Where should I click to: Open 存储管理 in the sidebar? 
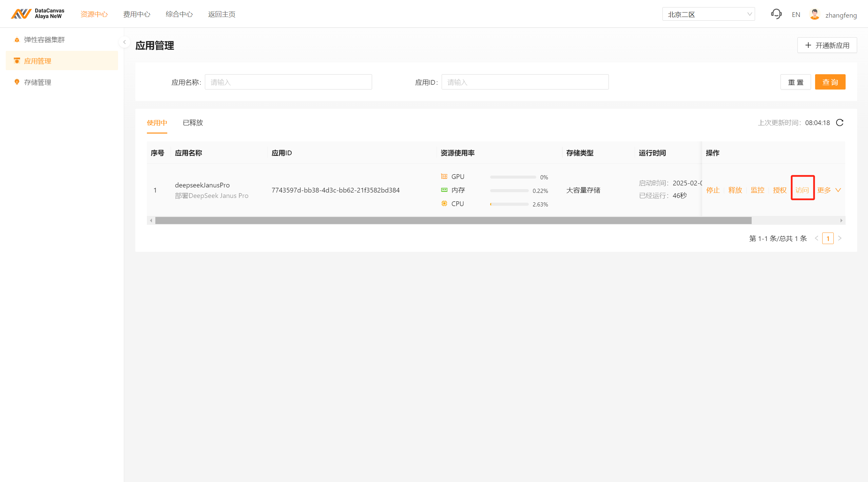(x=37, y=82)
